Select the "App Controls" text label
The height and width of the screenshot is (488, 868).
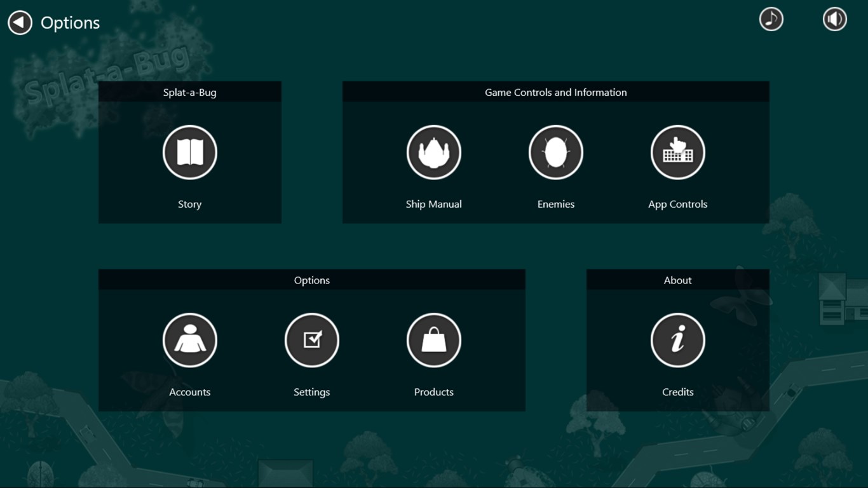678,204
